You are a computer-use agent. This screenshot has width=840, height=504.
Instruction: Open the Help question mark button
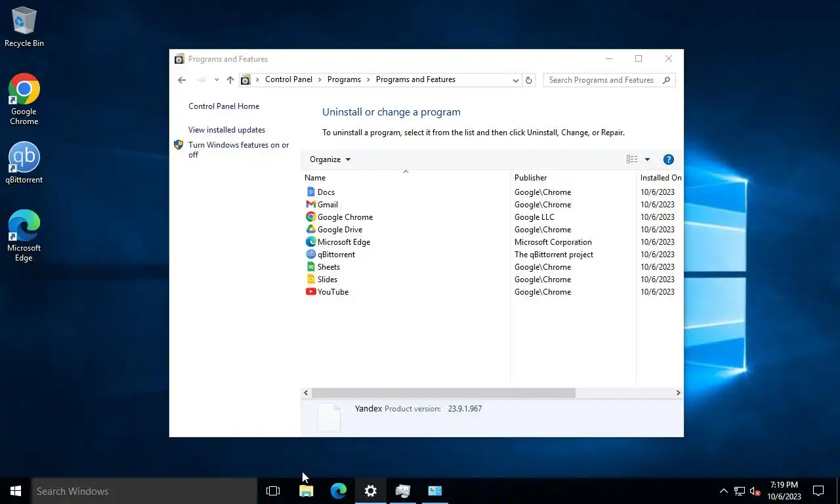tap(669, 159)
